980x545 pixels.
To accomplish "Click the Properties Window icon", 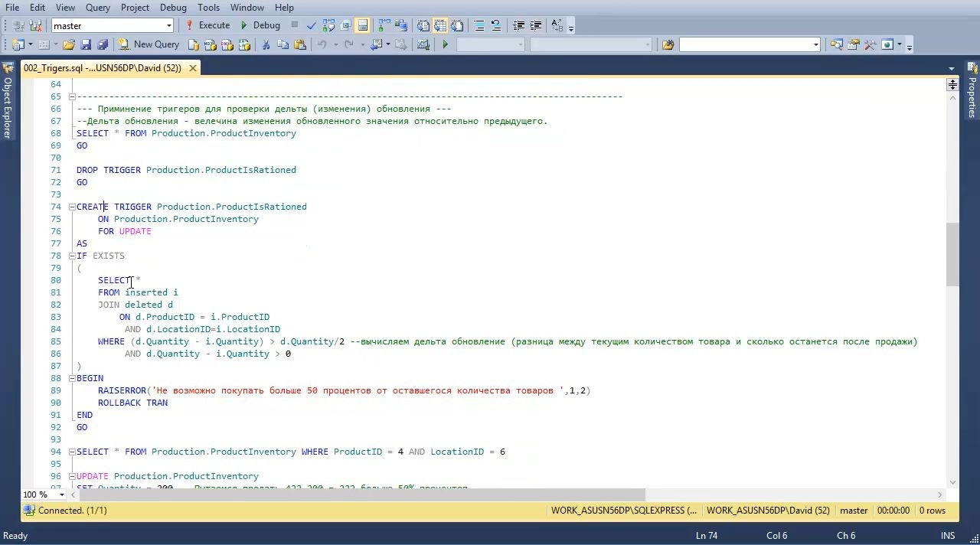I will (853, 44).
